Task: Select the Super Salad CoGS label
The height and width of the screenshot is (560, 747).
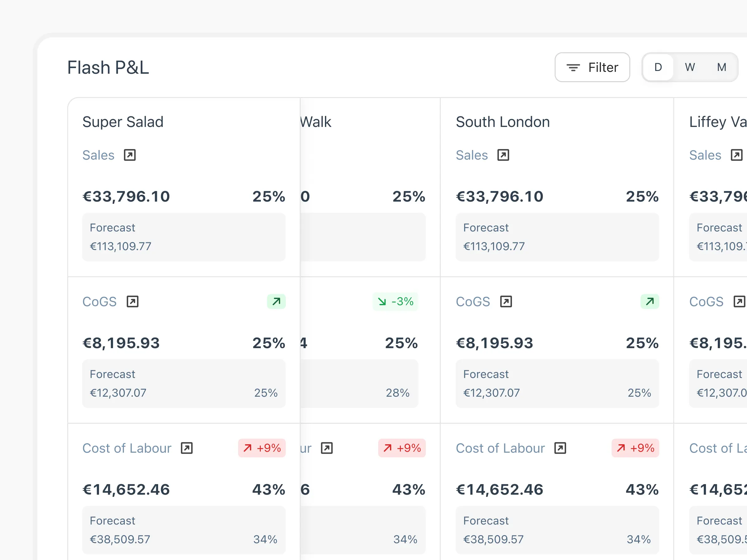Action: 100,301
